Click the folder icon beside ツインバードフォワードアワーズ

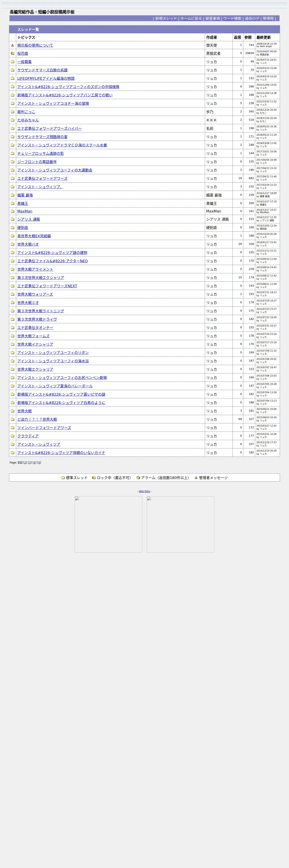(x=12, y=428)
